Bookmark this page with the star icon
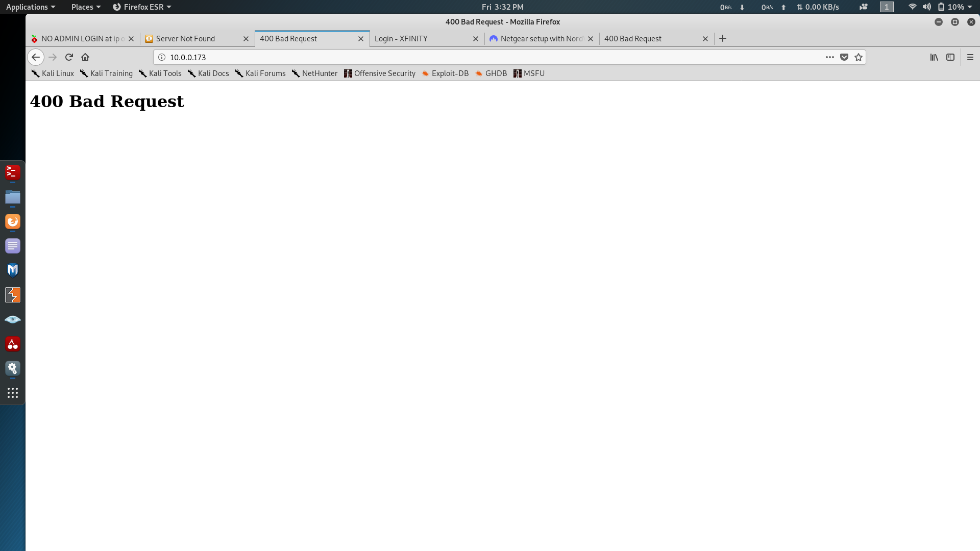Image resolution: width=980 pixels, height=551 pixels. click(859, 57)
